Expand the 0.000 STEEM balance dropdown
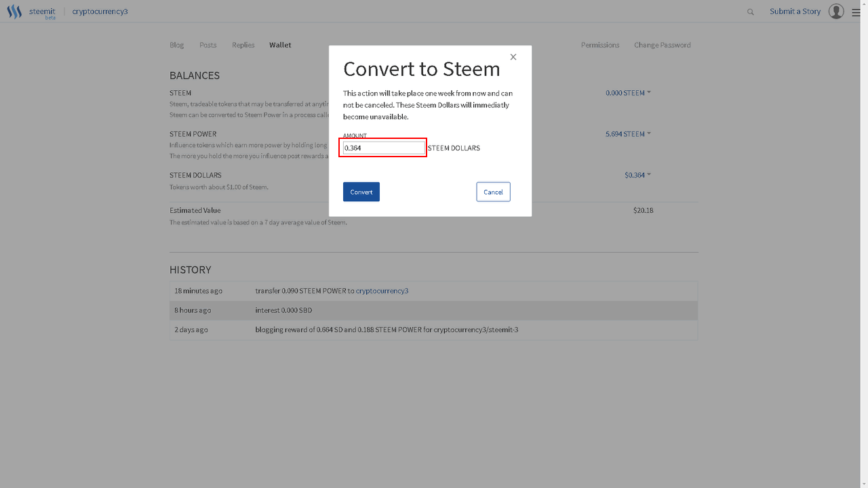The image size is (868, 488). coord(628,93)
